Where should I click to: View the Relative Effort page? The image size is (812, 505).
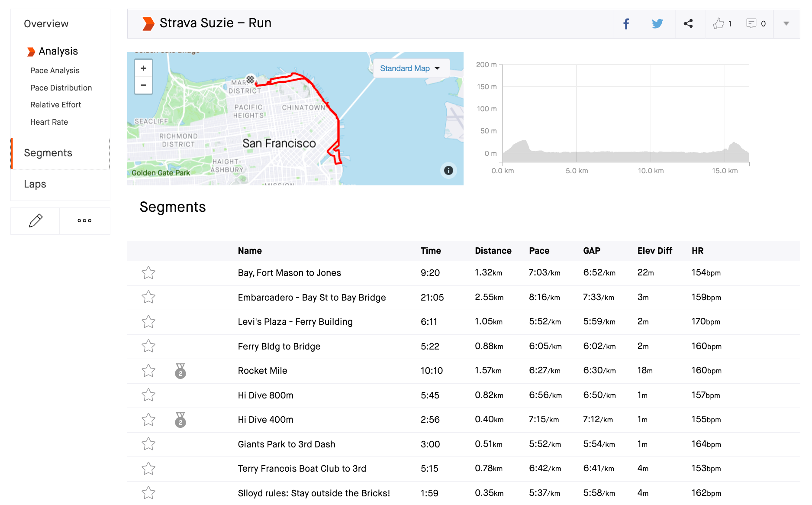point(55,104)
